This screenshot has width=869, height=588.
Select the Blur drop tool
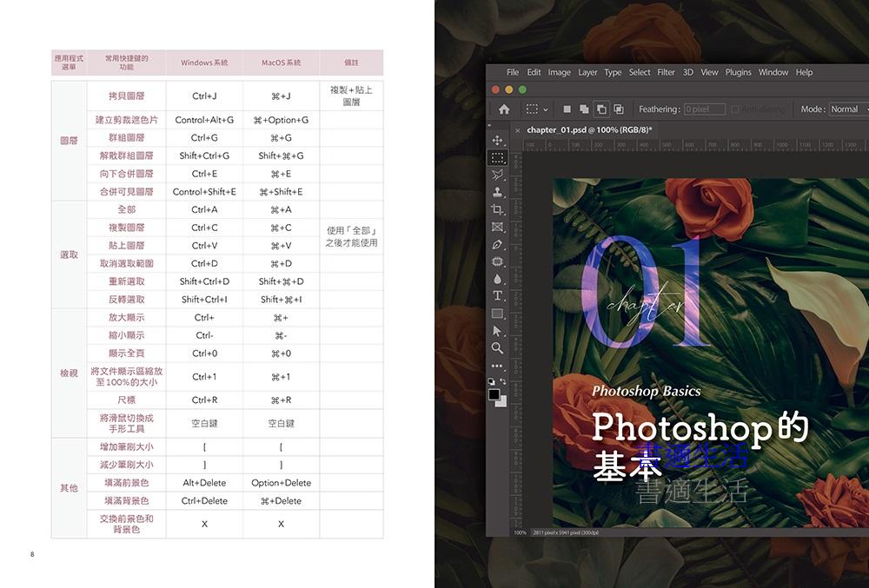coord(497,279)
